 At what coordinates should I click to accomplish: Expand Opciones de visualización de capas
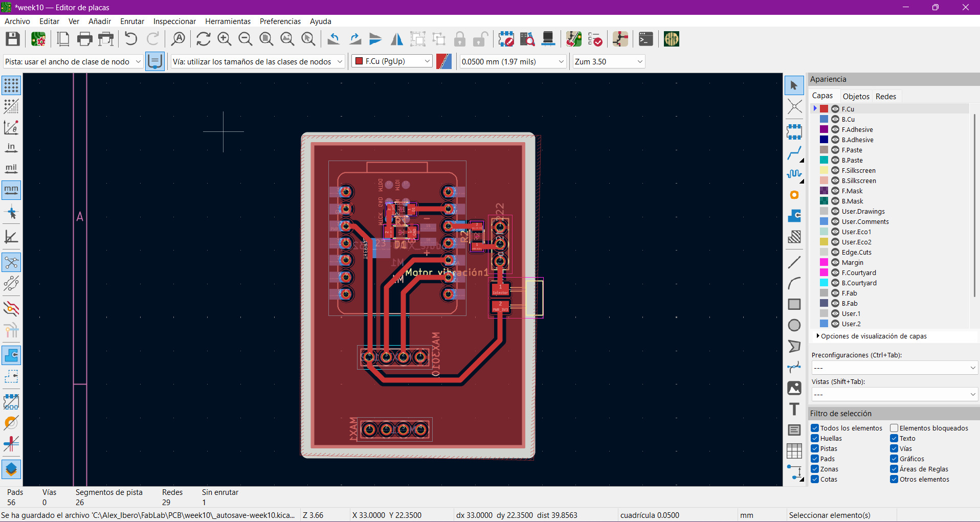(871, 336)
